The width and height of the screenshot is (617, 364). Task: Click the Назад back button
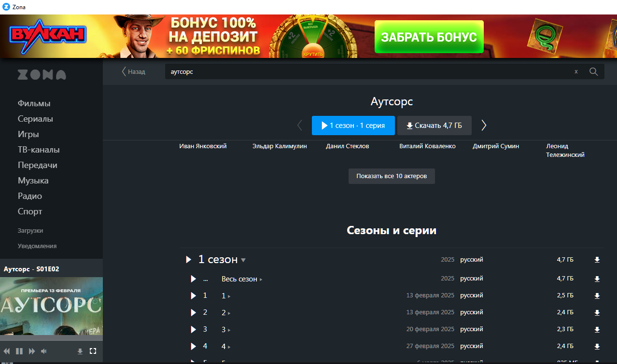point(133,71)
